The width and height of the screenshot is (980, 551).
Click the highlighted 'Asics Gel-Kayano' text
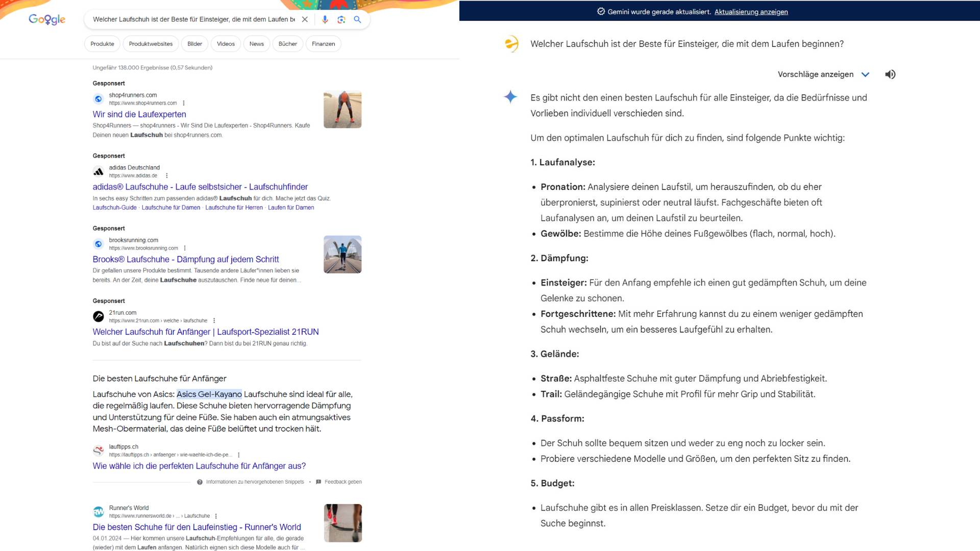tap(209, 394)
